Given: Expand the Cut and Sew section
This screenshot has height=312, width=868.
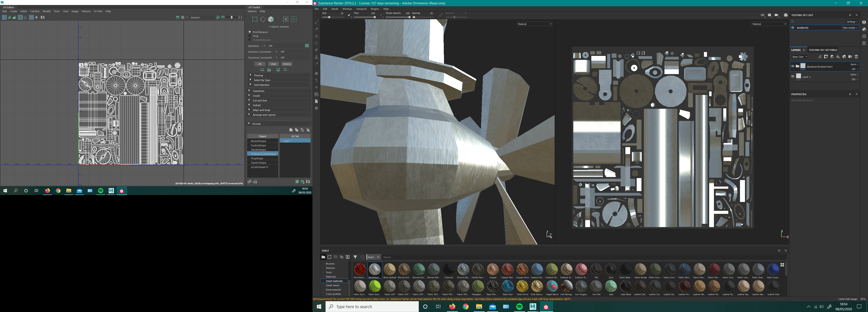Looking at the screenshot, I should pos(260,100).
